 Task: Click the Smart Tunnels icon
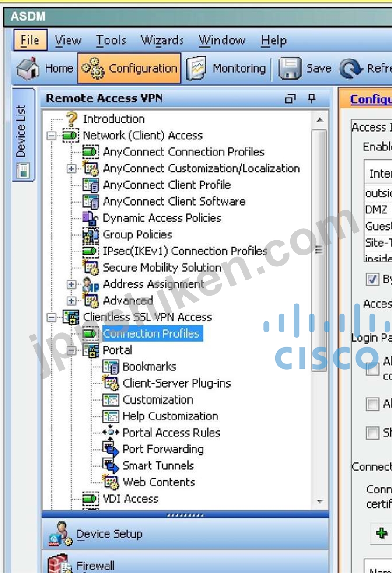tap(111, 466)
